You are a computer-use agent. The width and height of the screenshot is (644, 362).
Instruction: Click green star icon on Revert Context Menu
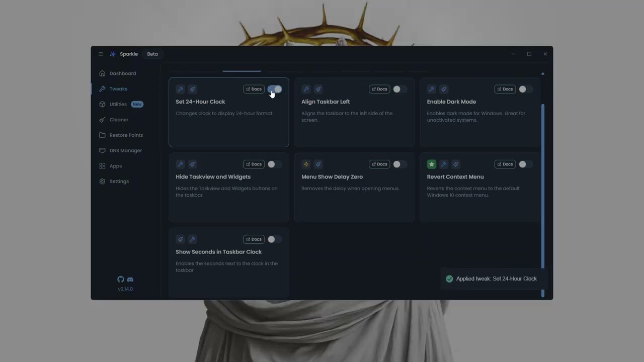point(432,164)
